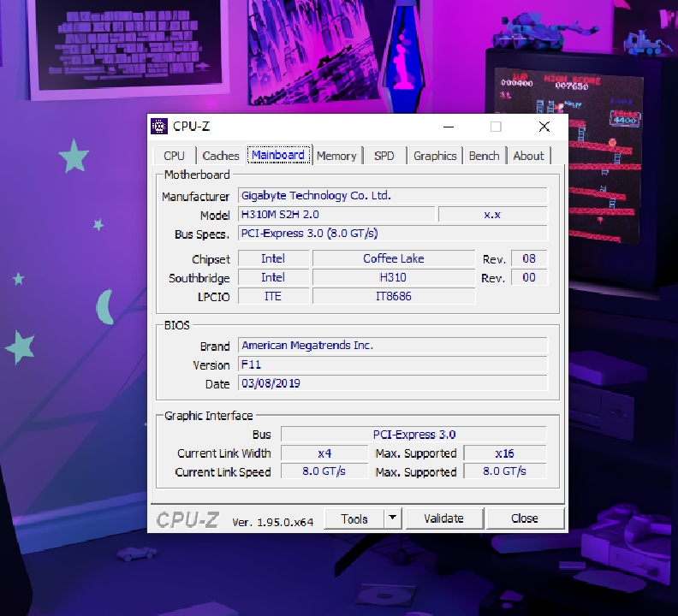
Task: Click the Ver. 1.95.0.x64 version text
Action: 272,522
